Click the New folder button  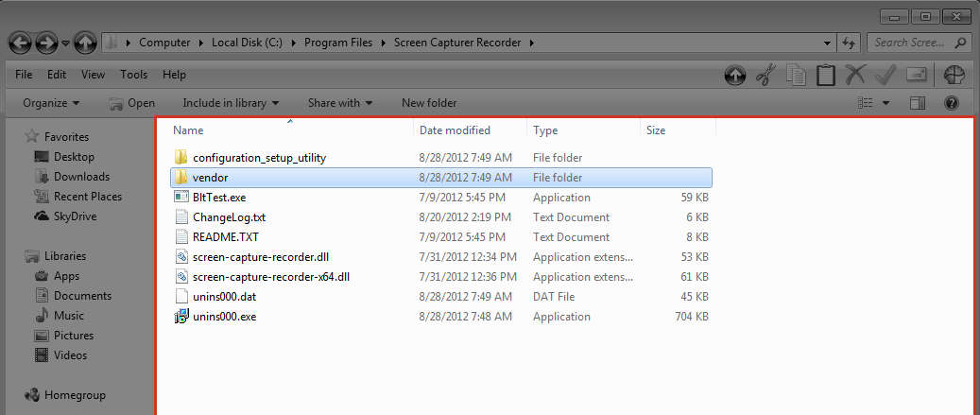[x=429, y=103]
